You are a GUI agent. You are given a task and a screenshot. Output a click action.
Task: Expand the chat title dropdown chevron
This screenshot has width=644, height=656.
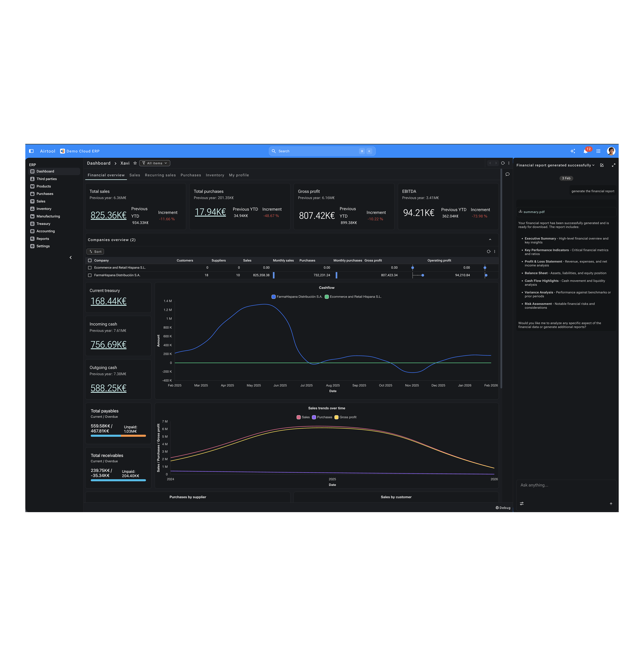pos(593,165)
